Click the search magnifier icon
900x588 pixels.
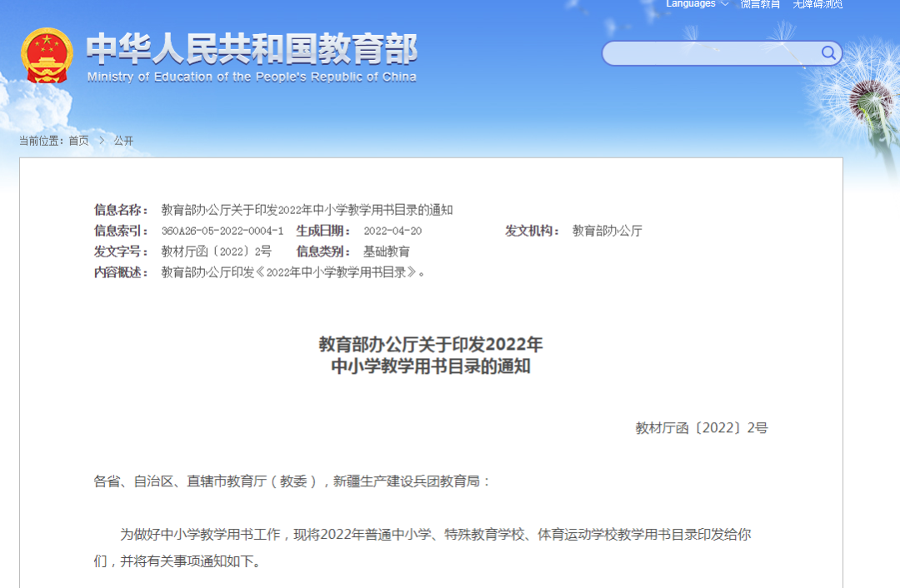[x=828, y=52]
